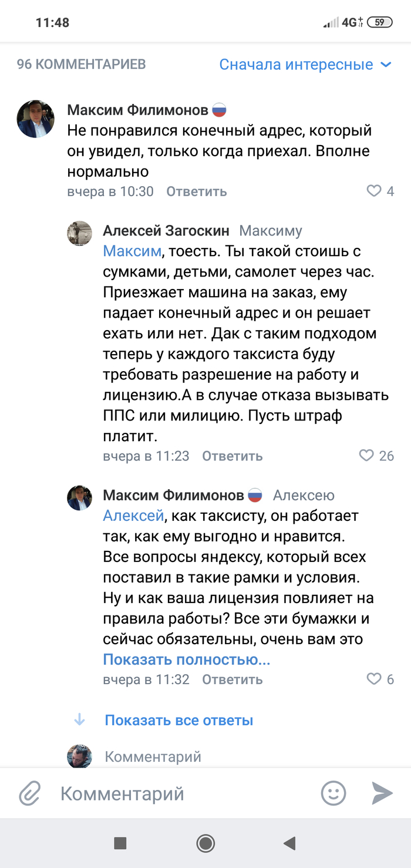Open Алексей Загоскин's avatar thumbnail
Viewport: 411px width, 868px height.
(x=79, y=233)
